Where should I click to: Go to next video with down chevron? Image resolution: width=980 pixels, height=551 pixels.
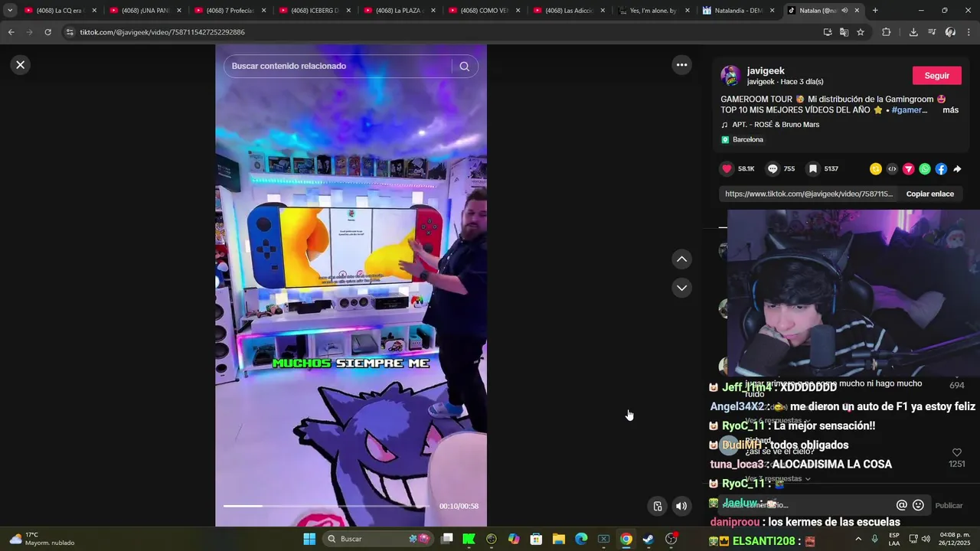click(x=681, y=288)
